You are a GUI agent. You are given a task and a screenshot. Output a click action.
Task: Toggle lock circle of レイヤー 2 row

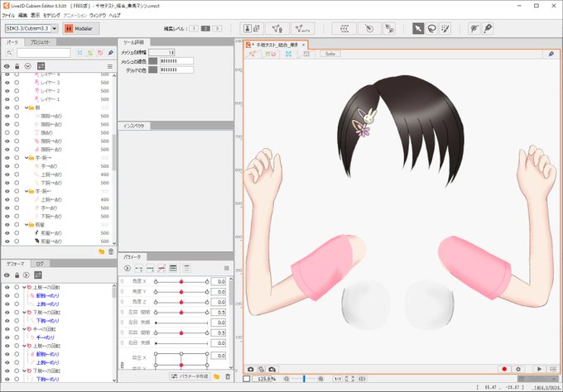pyautogui.click(x=17, y=91)
